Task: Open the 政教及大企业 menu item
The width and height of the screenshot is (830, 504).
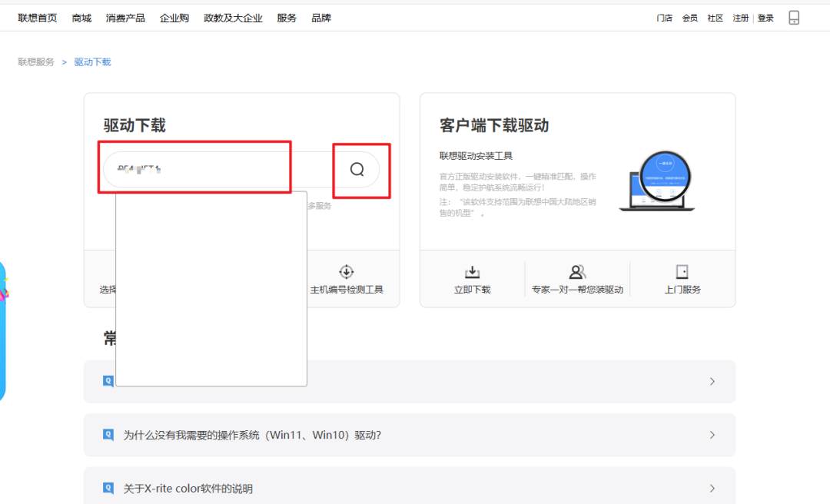Action: (233, 18)
